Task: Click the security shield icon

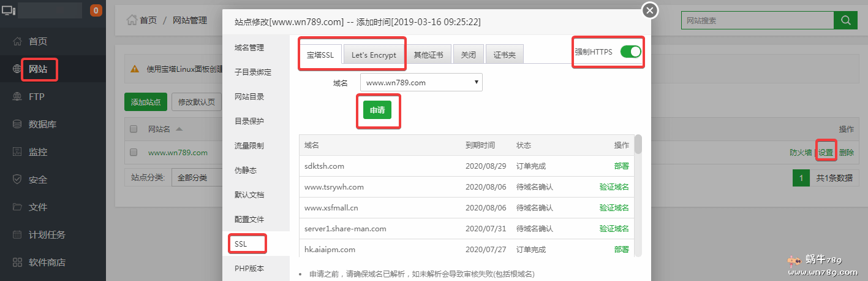Action: [17, 180]
